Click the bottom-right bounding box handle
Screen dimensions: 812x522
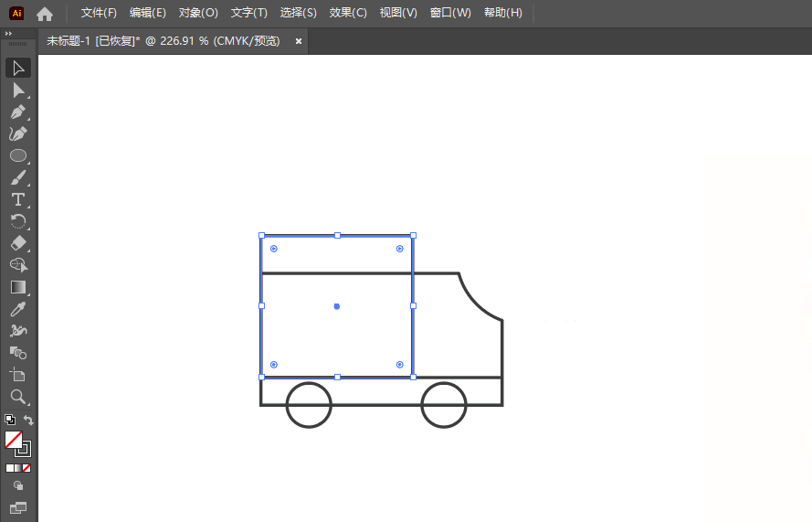coord(413,378)
